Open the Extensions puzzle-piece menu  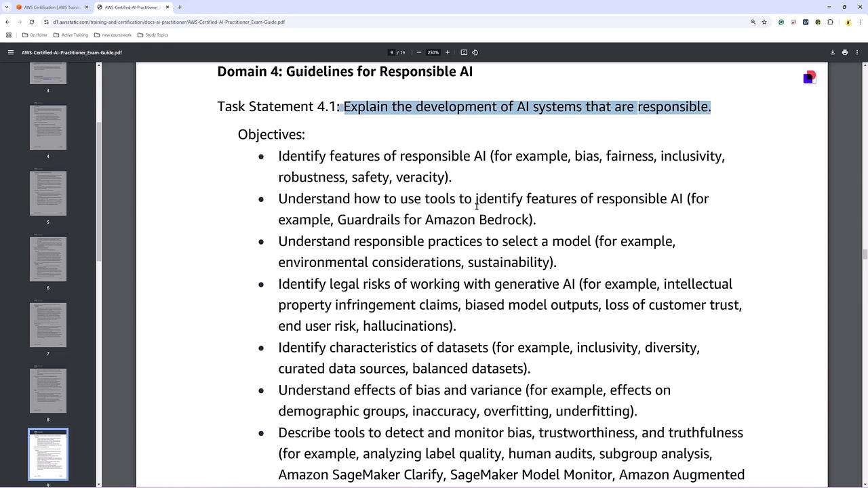coord(830,22)
